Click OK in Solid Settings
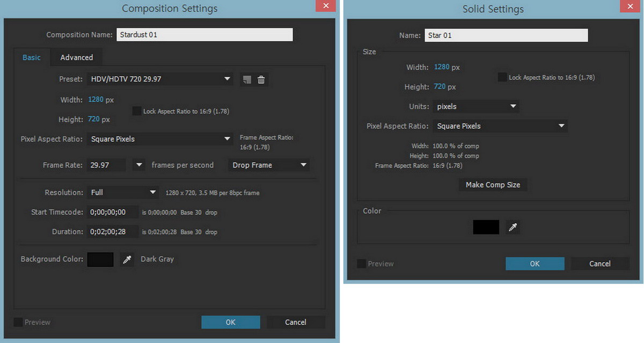This screenshot has height=343, width=644. pos(535,264)
